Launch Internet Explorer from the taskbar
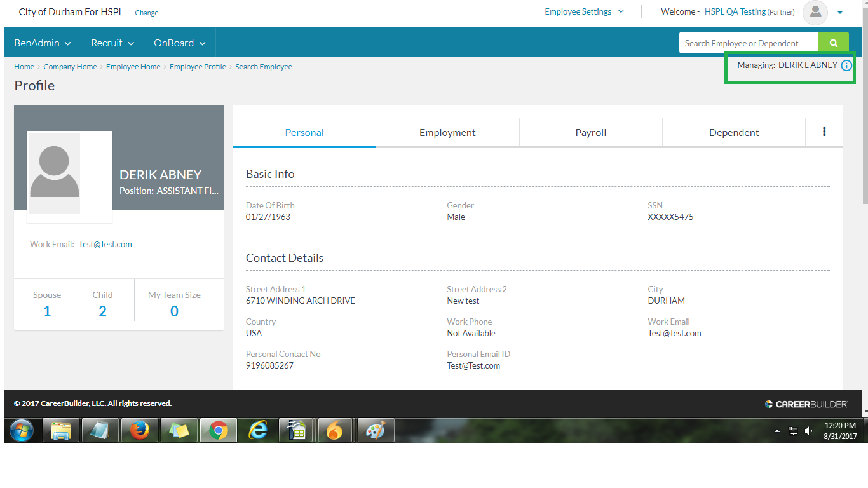Screen dimensions: 868x488 257,431
